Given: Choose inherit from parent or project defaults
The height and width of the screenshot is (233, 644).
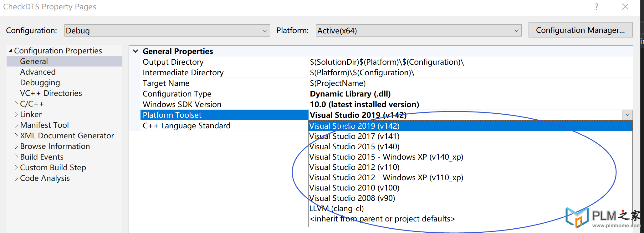Looking at the screenshot, I should pyautogui.click(x=470, y=219).
